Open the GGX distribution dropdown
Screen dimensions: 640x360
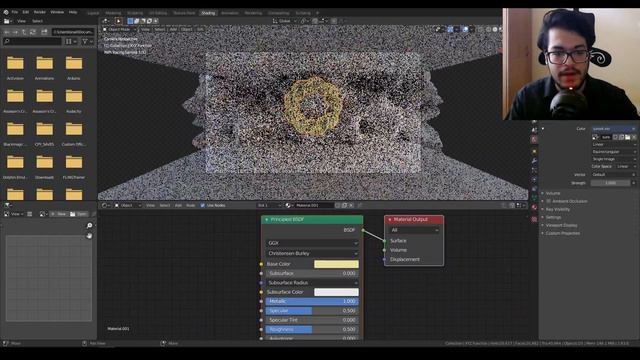coord(312,243)
